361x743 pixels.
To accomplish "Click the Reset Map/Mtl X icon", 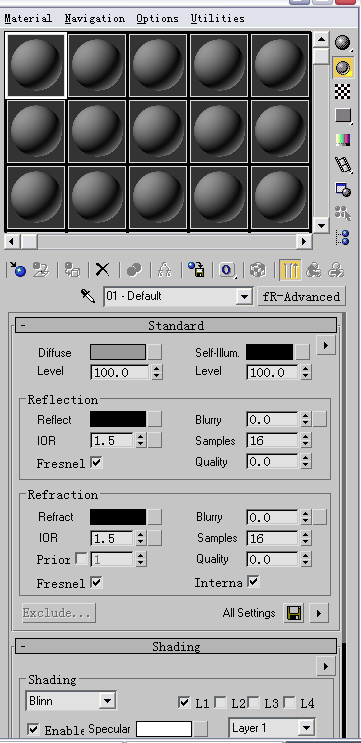I will point(102,270).
